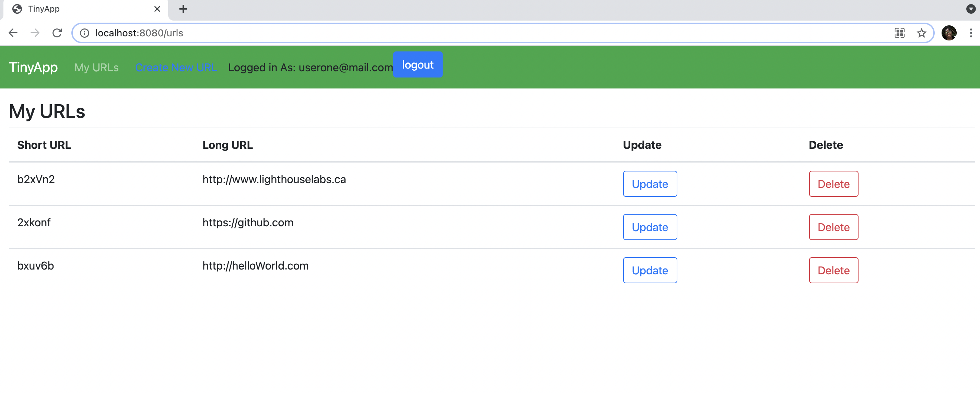980x393 pixels.
Task: Switch to the TinyApp tab
Action: (76, 9)
